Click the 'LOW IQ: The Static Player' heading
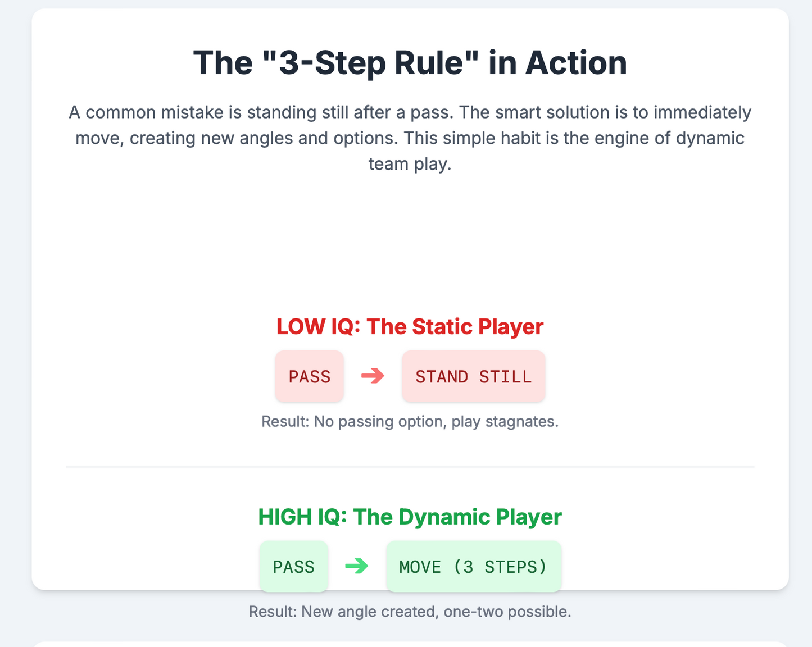This screenshot has height=647, width=812. (410, 326)
